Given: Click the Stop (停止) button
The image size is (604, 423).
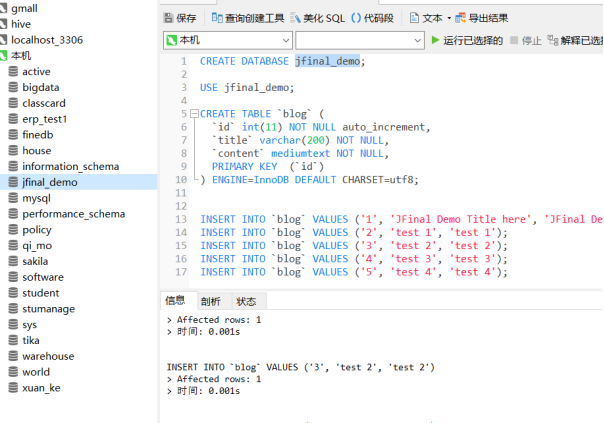Looking at the screenshot, I should pyautogui.click(x=526, y=40).
